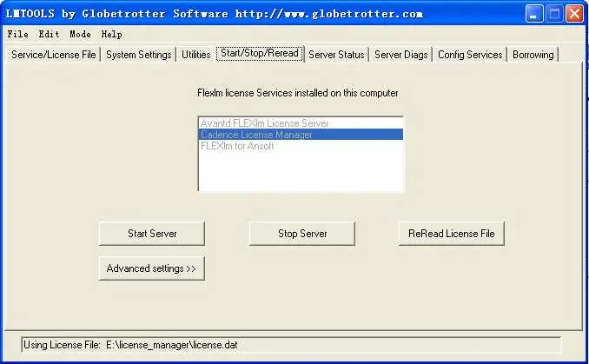Go to the Server Status tab

336,55
